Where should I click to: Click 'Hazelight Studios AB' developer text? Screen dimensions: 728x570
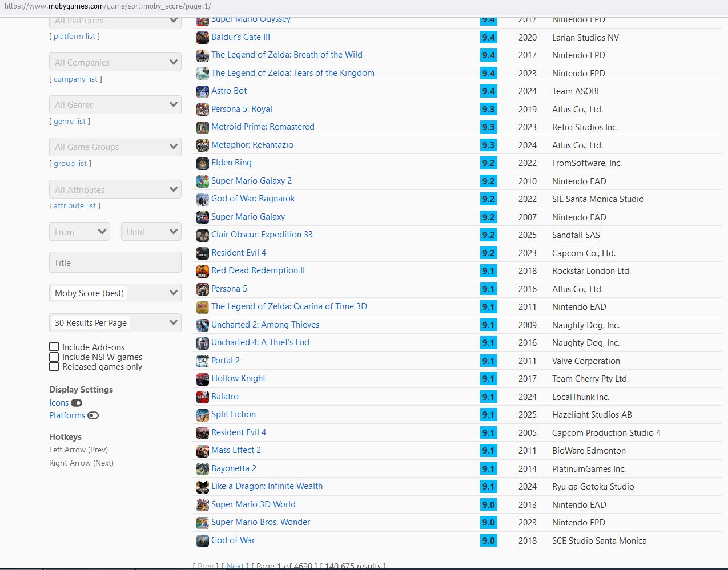click(x=592, y=415)
